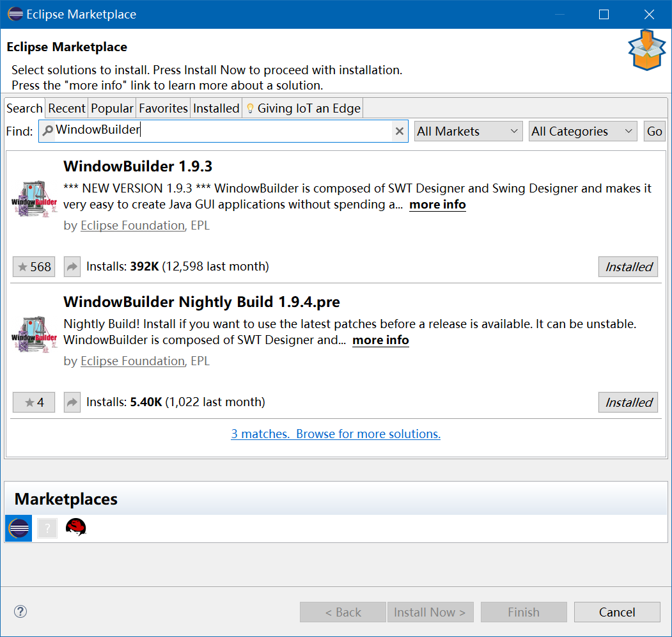
Task: Open the All Markets dropdown
Action: (468, 131)
